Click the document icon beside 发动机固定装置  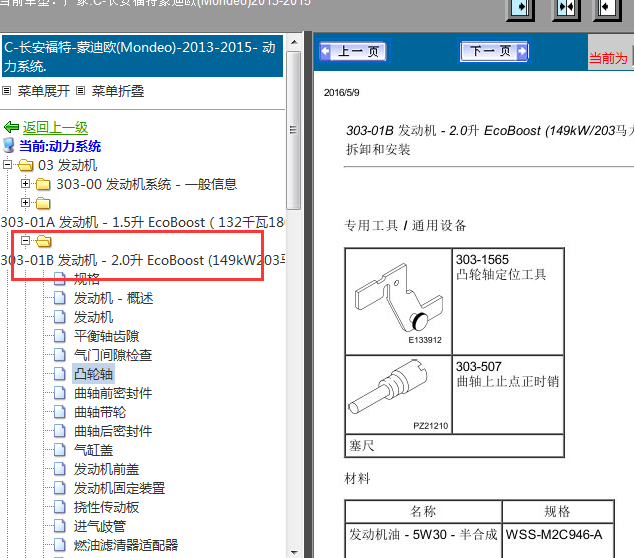coord(60,488)
